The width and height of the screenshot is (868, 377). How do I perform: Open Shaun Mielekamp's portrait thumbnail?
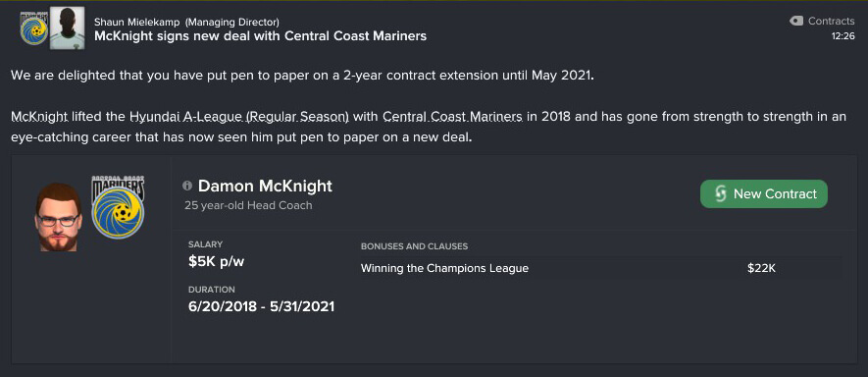pyautogui.click(x=67, y=28)
